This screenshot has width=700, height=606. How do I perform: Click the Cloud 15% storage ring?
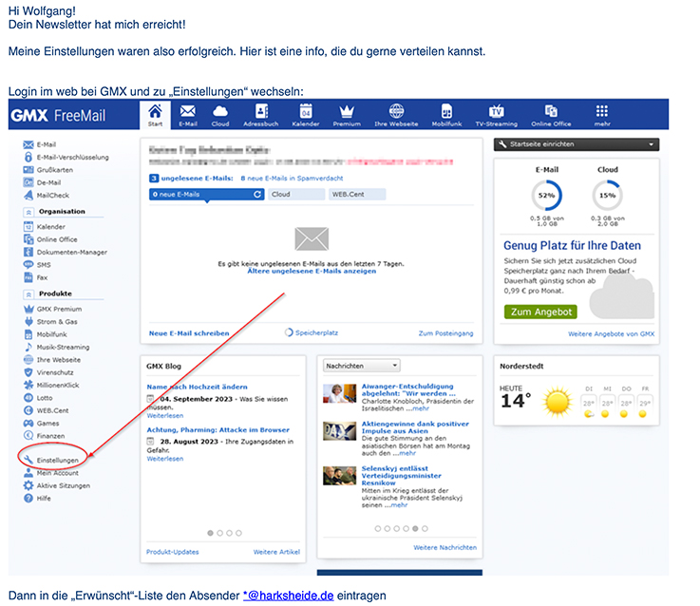(607, 195)
